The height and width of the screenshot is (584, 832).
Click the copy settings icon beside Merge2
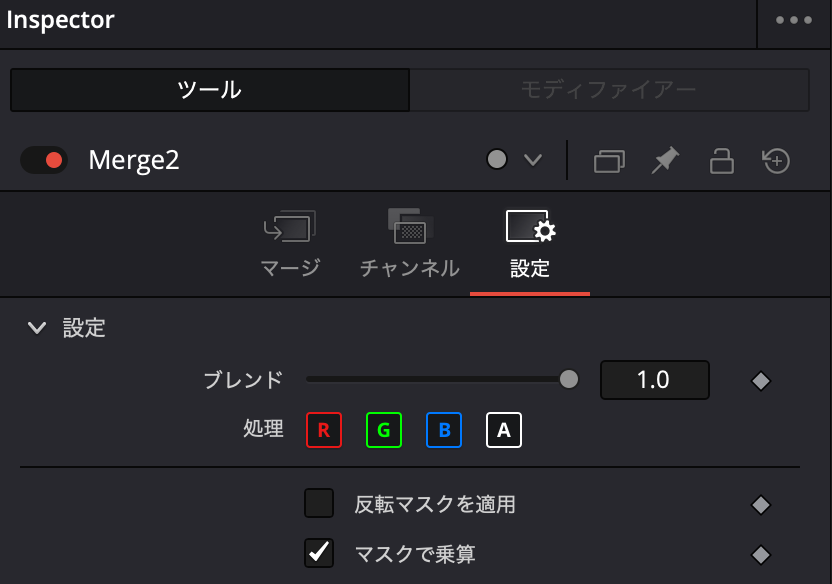pos(608,160)
